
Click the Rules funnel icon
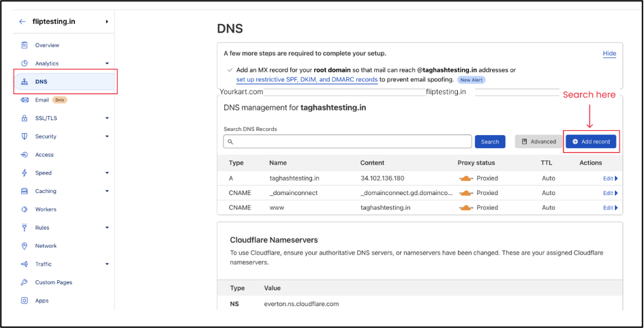pyautogui.click(x=25, y=227)
